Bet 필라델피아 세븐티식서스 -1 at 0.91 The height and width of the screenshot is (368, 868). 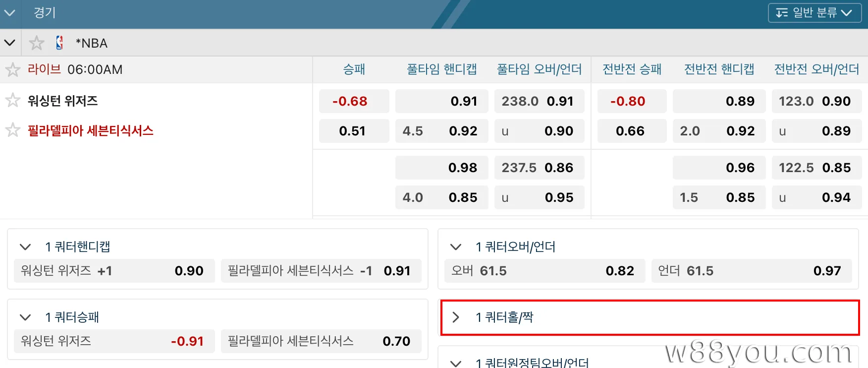pyautogui.click(x=321, y=271)
